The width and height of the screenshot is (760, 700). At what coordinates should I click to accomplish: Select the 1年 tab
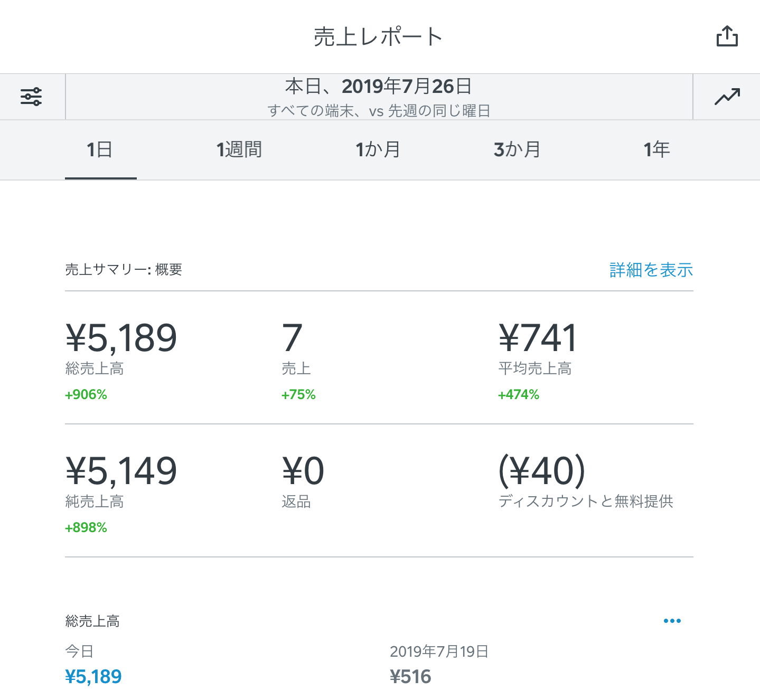tap(656, 149)
